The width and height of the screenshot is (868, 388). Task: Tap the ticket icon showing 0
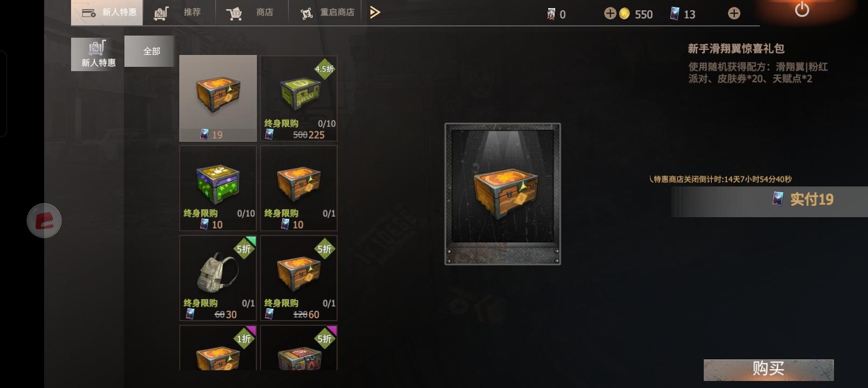tap(551, 14)
